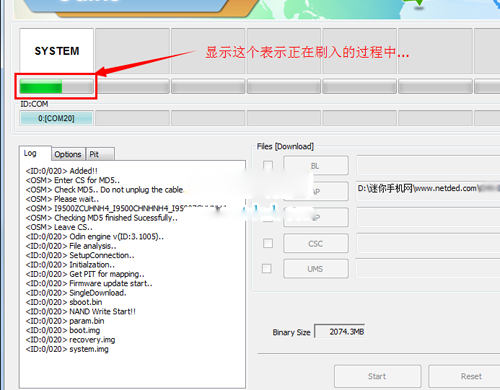Screen dimensions: 500x390
Task: Click the log line 'Added!!'
Action: [x=62, y=171]
